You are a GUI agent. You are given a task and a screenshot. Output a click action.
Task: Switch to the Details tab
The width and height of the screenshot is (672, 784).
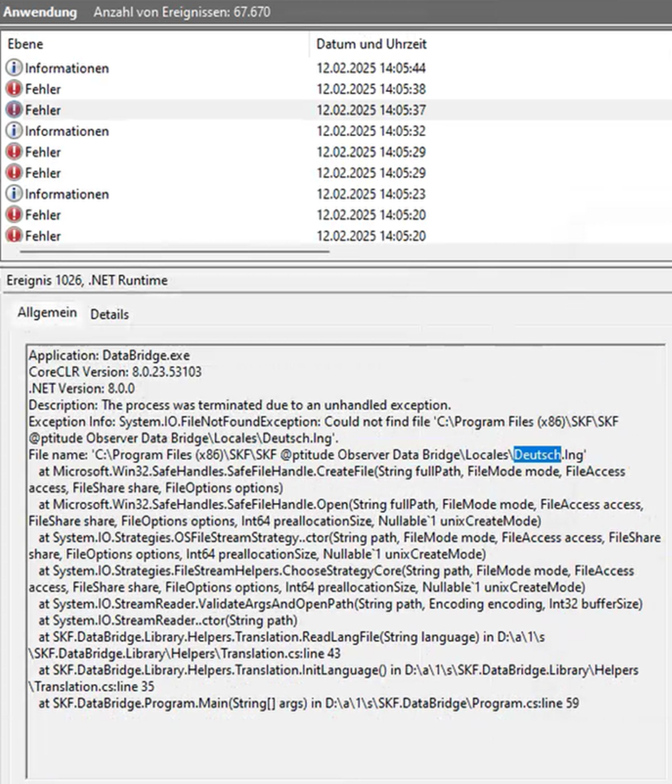pyautogui.click(x=109, y=314)
